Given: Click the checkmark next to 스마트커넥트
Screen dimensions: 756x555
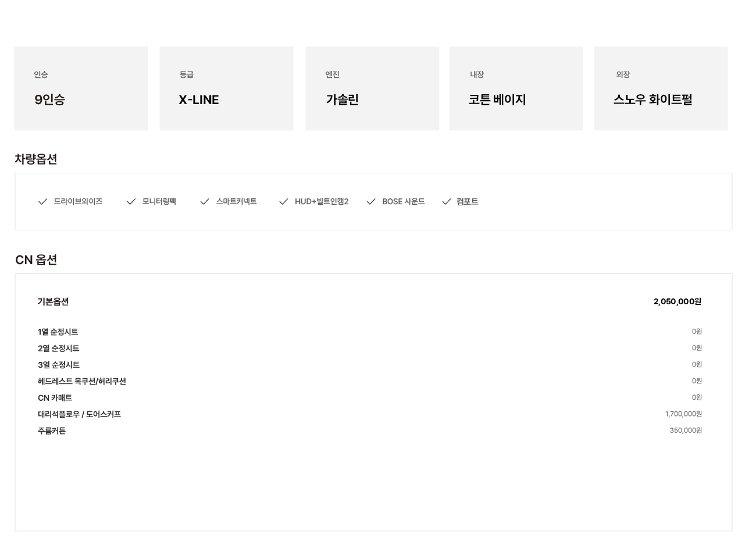Looking at the screenshot, I should 205,201.
